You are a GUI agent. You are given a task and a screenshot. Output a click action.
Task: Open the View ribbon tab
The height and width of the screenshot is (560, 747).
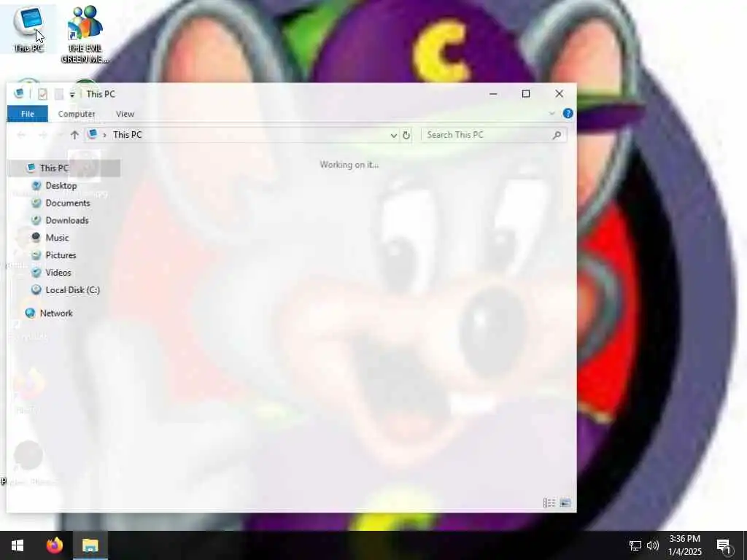[125, 114]
